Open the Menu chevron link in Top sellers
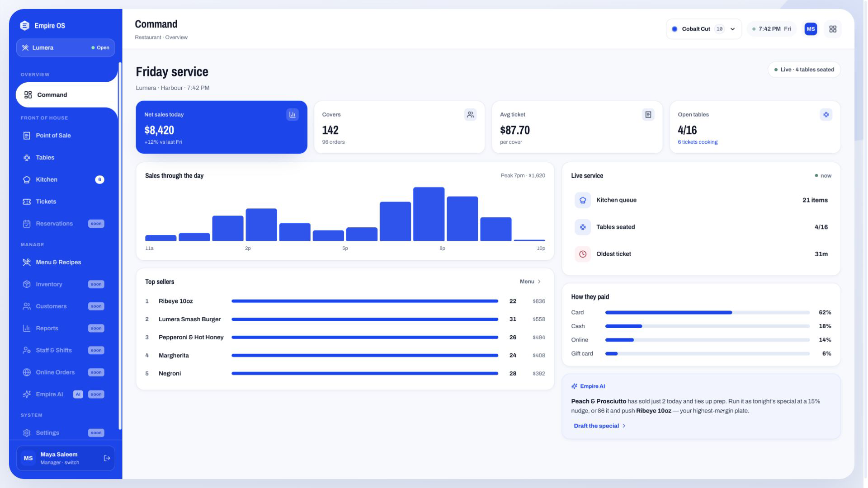Viewport: 868px width, 488px height. click(x=530, y=282)
